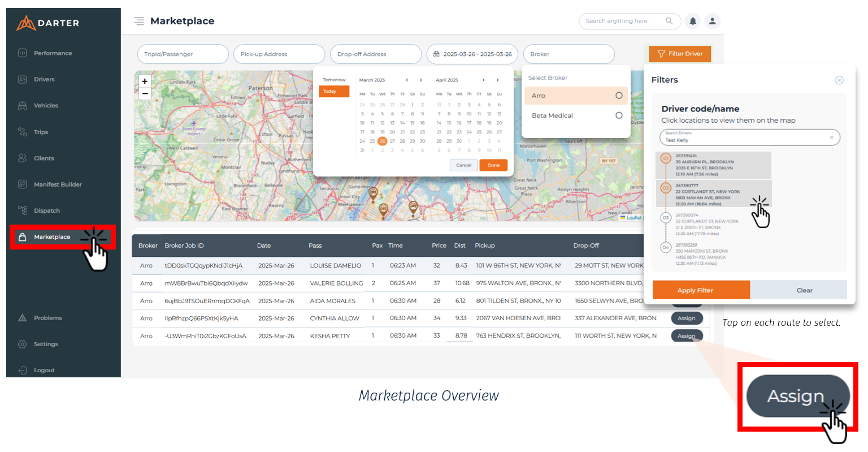Open notifications with the bell icon
This screenshot has height=452, width=868.
(693, 21)
